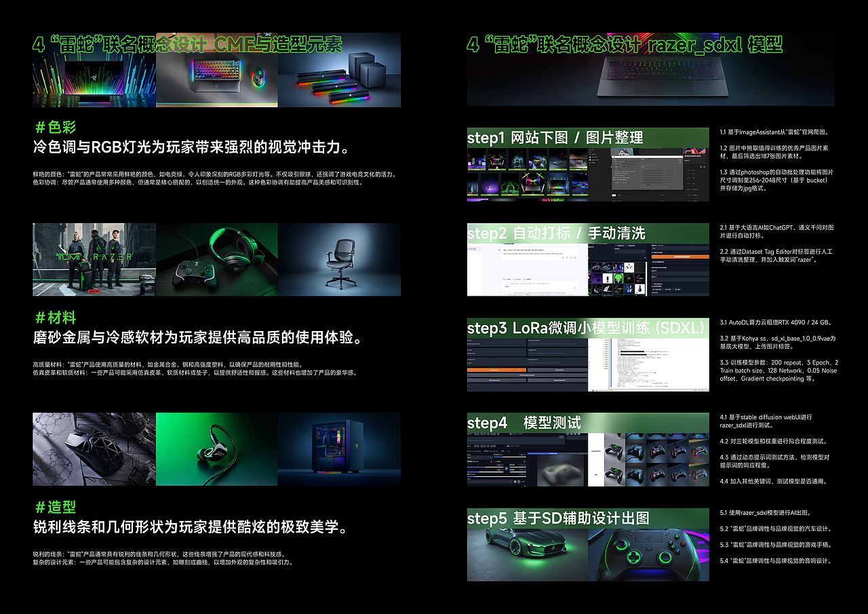Open the step3 Kohya training settings screenshot
Image resolution: width=868 pixels, height=614 pixels.
click(528, 364)
